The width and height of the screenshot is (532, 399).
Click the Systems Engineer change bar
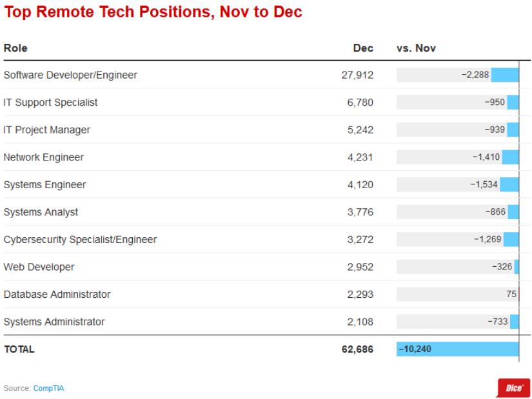(x=509, y=184)
